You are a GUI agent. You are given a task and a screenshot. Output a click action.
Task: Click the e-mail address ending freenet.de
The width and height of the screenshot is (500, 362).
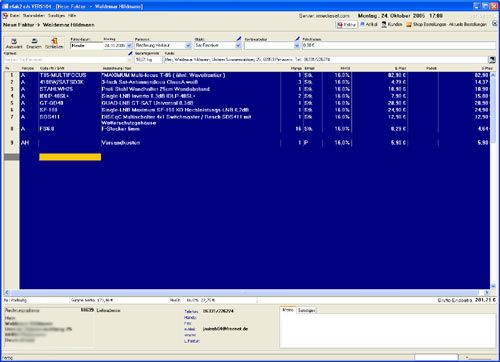(225, 329)
